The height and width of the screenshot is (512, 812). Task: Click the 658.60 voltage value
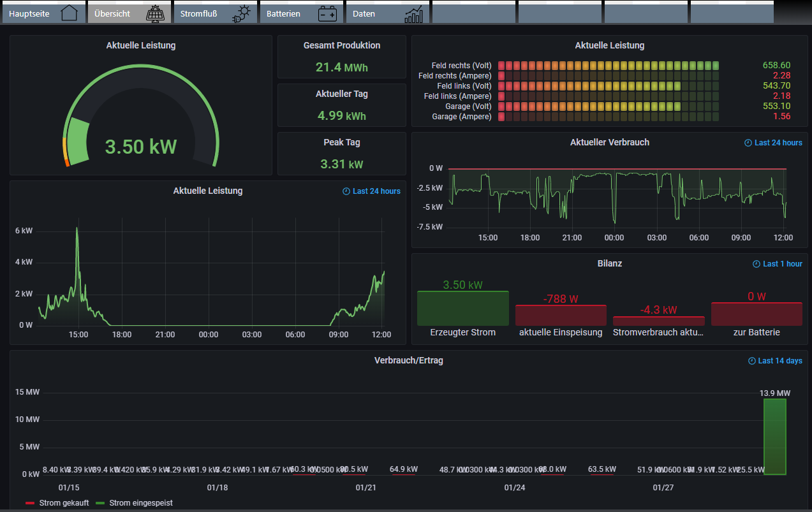776,65
